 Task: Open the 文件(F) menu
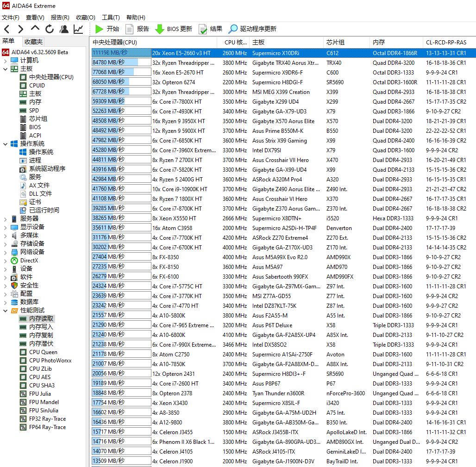[x=10, y=18]
